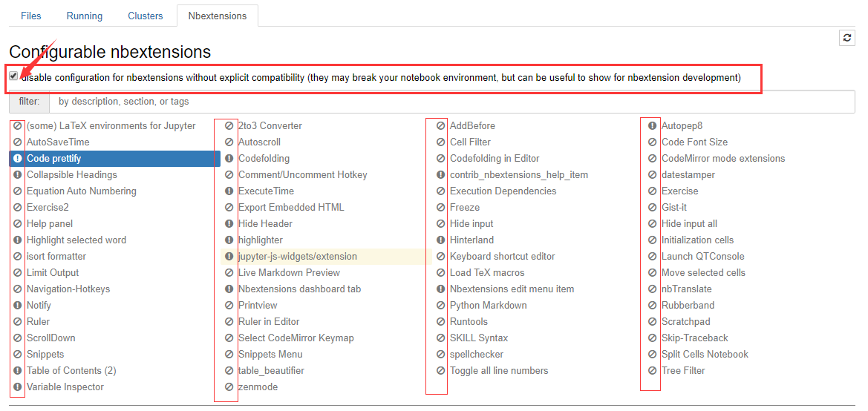
Task: Select the Autoscroll extension
Action: click(x=260, y=142)
